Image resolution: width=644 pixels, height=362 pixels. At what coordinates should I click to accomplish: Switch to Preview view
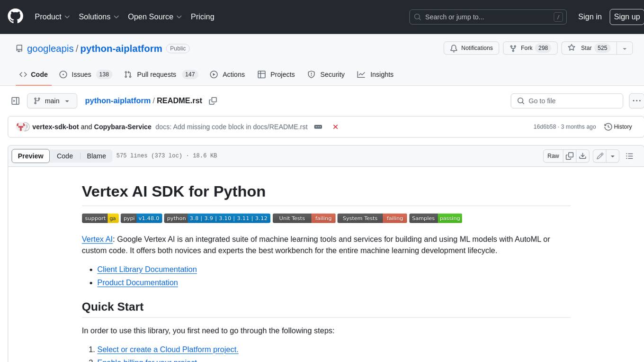[x=31, y=156]
